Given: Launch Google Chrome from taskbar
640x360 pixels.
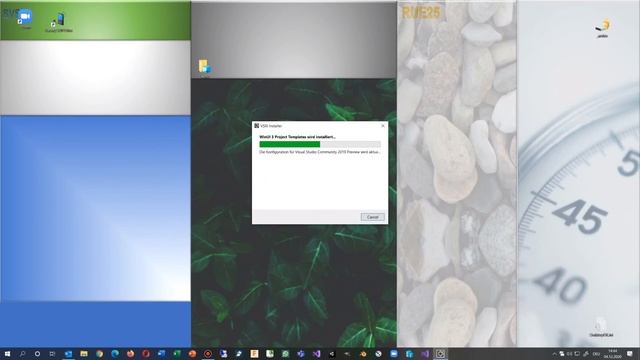Looking at the screenshot, I should pyautogui.click(x=99, y=354).
